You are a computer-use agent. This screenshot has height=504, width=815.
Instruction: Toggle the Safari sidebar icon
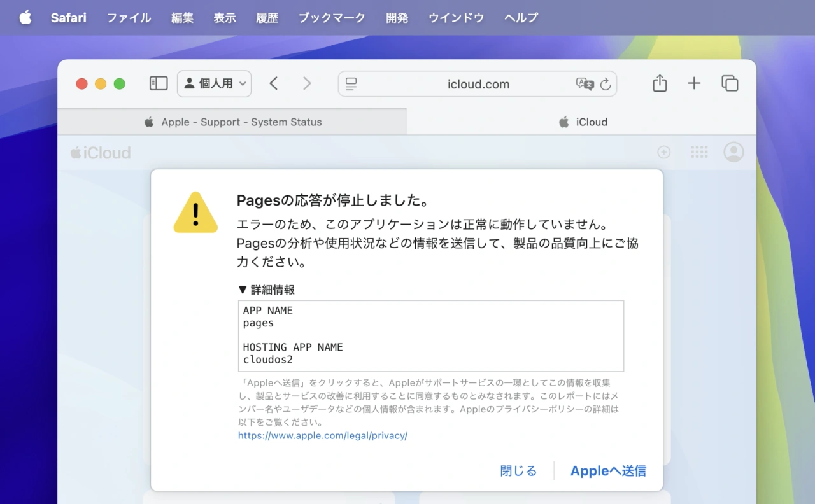click(x=158, y=83)
